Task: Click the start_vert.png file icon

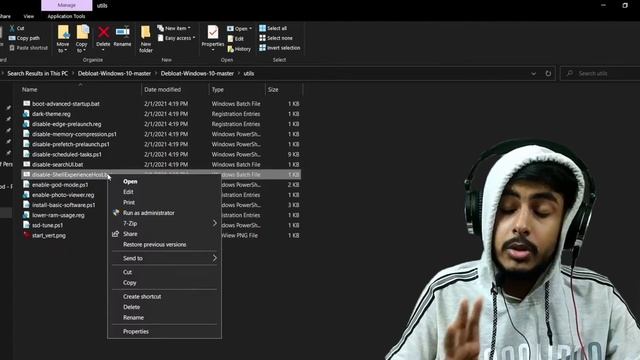Action: point(27,235)
